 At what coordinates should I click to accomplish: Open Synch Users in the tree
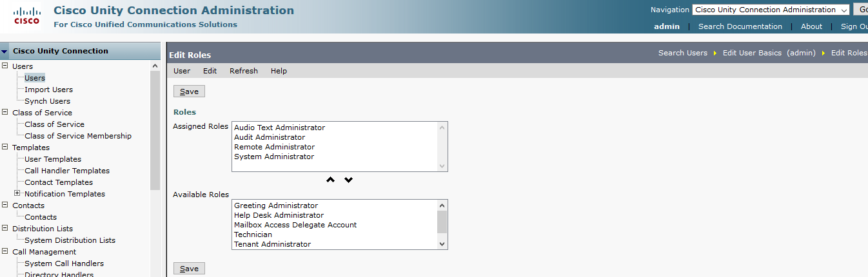coord(47,101)
